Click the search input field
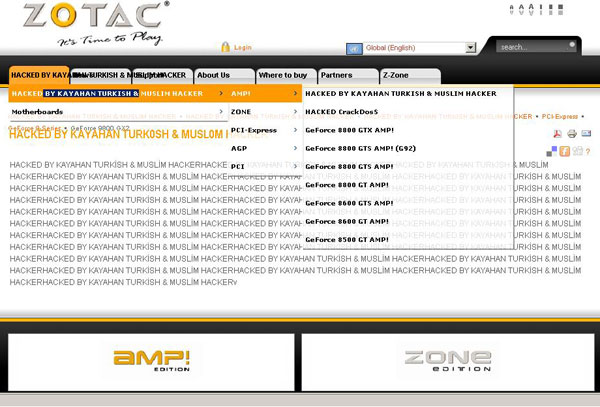This screenshot has width=600, height=407. (535, 47)
